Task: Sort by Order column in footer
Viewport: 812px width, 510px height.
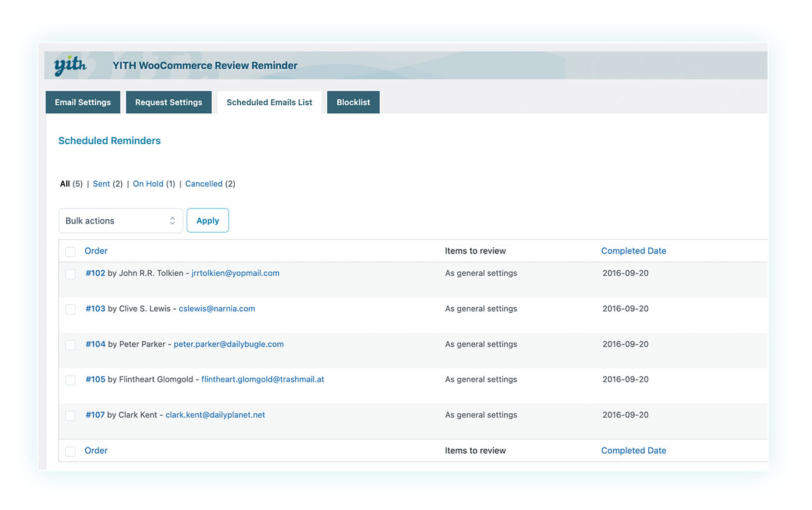Action: [x=96, y=451]
